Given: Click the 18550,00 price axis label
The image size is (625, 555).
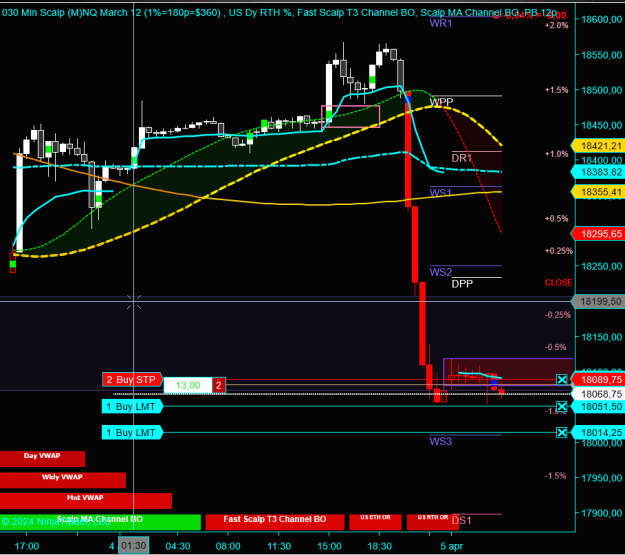Looking at the screenshot, I should click(601, 55).
